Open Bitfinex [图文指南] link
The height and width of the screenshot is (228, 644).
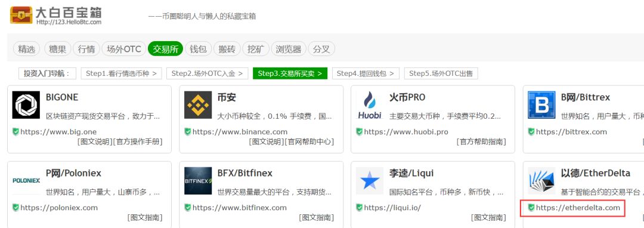click(316, 217)
